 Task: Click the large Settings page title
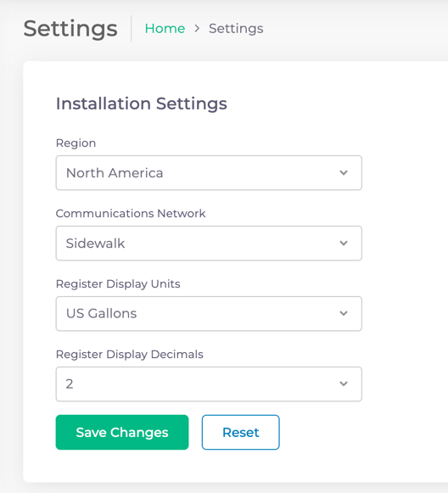coord(70,29)
